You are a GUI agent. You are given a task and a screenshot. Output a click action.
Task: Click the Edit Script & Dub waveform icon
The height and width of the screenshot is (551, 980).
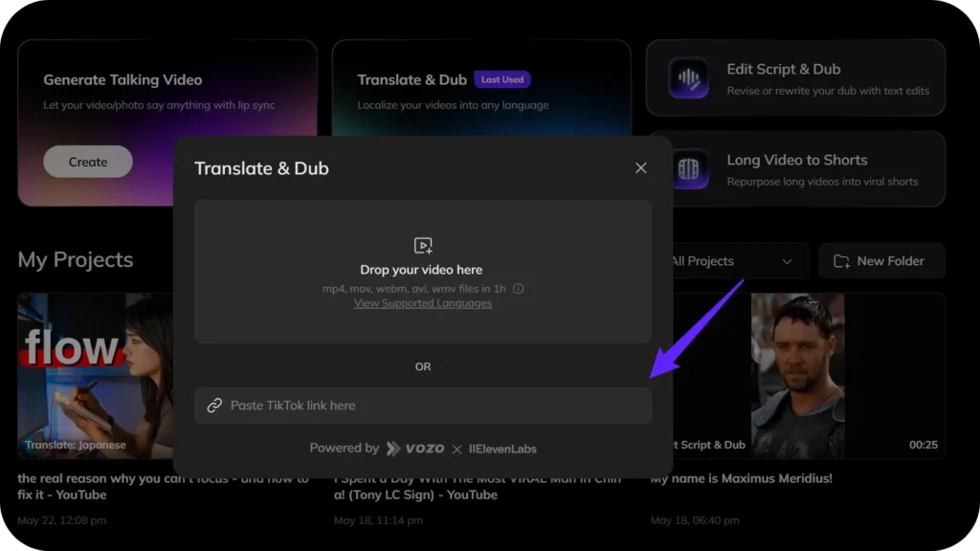[688, 78]
